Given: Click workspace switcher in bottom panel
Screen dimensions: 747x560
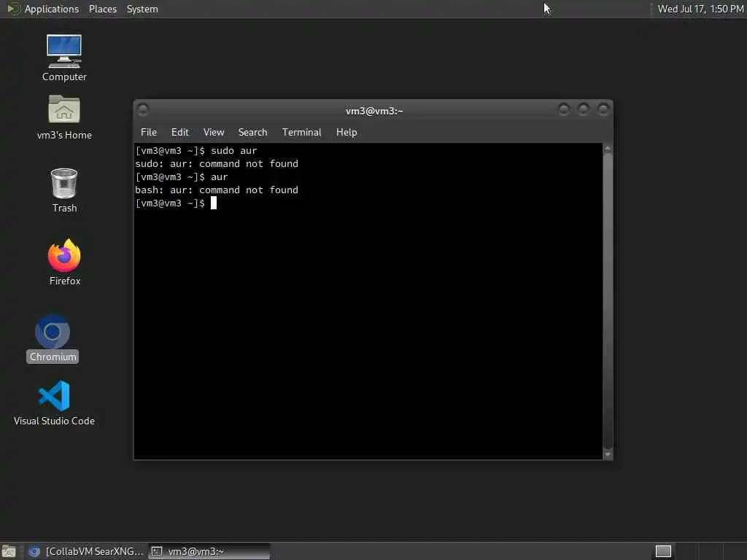Looking at the screenshot, I should [x=663, y=551].
